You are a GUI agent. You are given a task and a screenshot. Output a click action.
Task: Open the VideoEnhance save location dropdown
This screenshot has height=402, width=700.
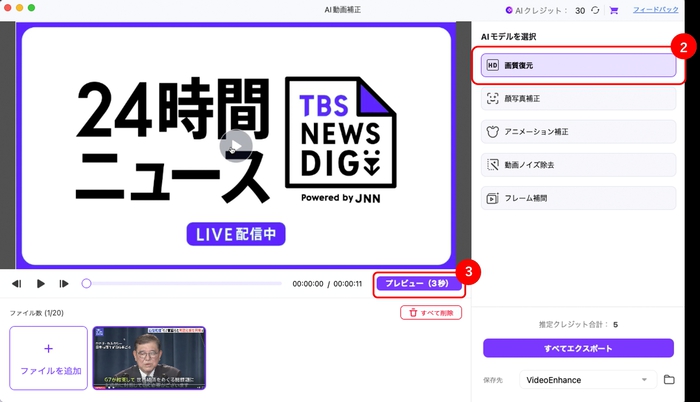coord(588,380)
